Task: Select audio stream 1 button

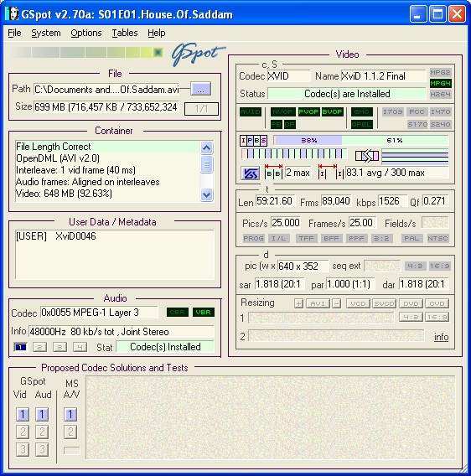Action: [x=20, y=347]
